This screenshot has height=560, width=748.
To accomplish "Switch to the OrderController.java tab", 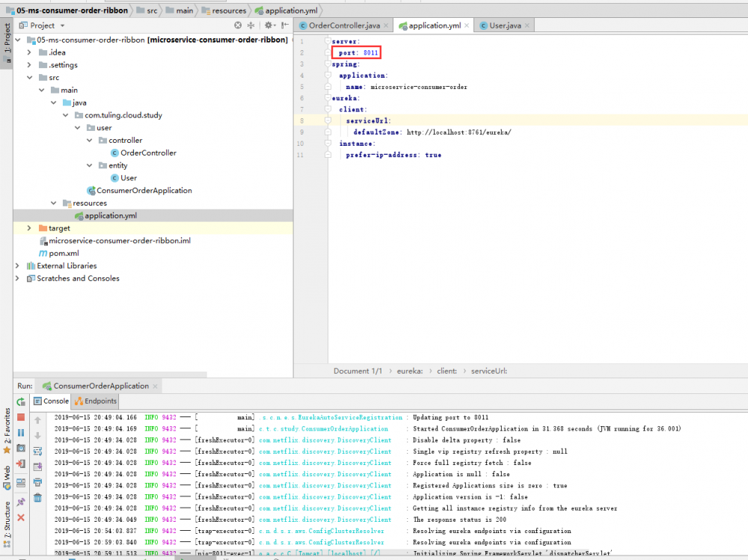I will tap(344, 25).
